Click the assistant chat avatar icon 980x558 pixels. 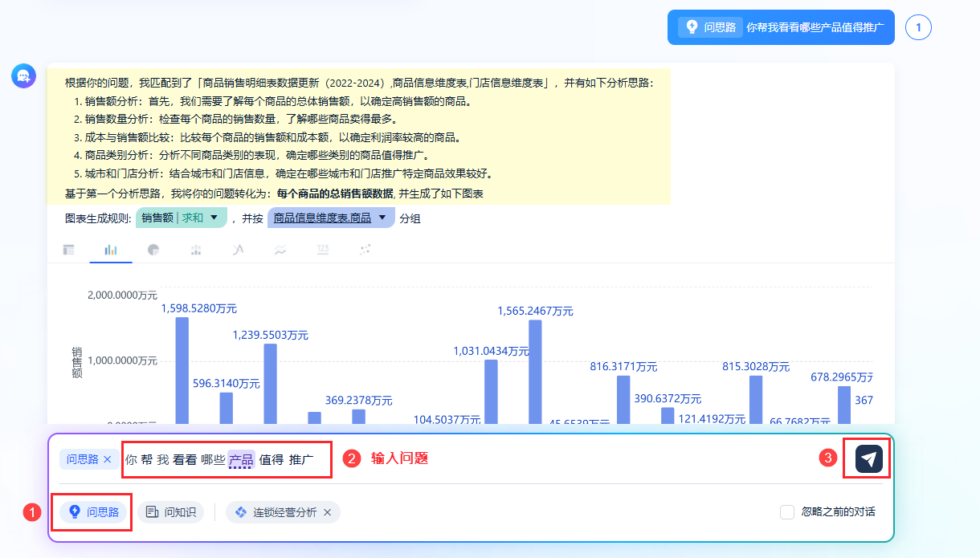click(x=23, y=75)
